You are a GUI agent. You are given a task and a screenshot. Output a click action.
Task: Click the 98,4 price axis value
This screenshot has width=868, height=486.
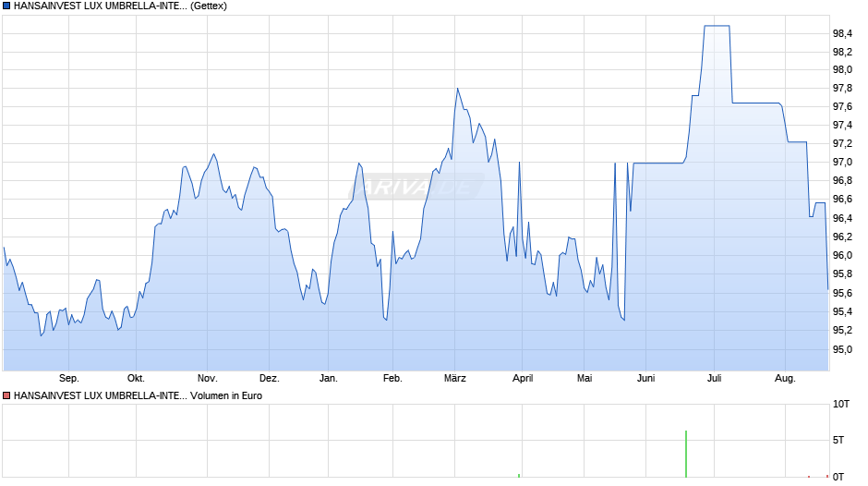click(x=842, y=34)
